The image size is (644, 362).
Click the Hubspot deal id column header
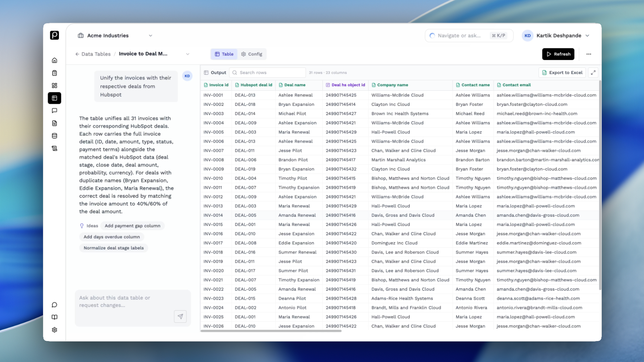(x=253, y=85)
